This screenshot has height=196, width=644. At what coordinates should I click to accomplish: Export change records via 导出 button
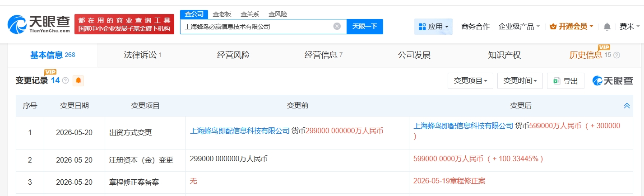(x=565, y=81)
